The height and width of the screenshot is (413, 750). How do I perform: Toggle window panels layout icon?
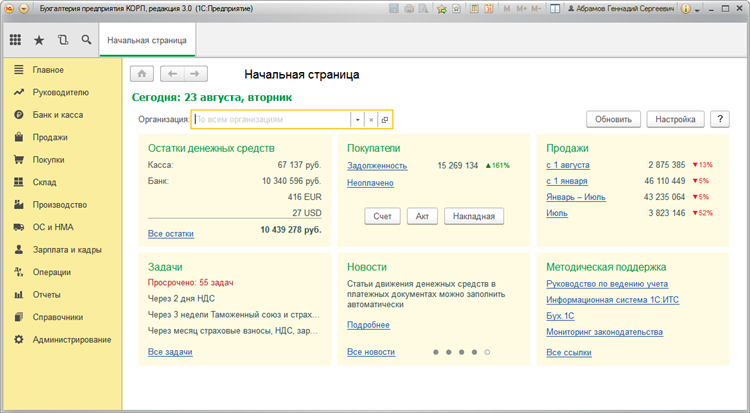(x=555, y=9)
